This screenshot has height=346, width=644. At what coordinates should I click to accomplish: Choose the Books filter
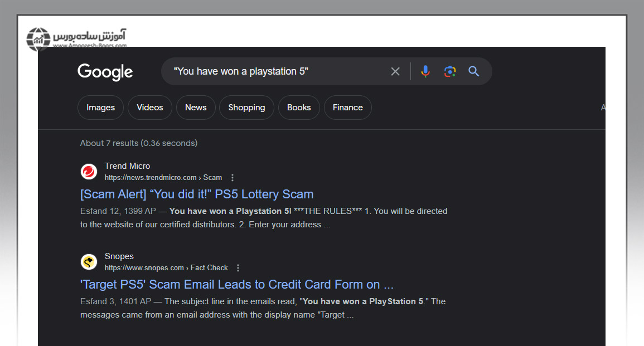point(299,108)
